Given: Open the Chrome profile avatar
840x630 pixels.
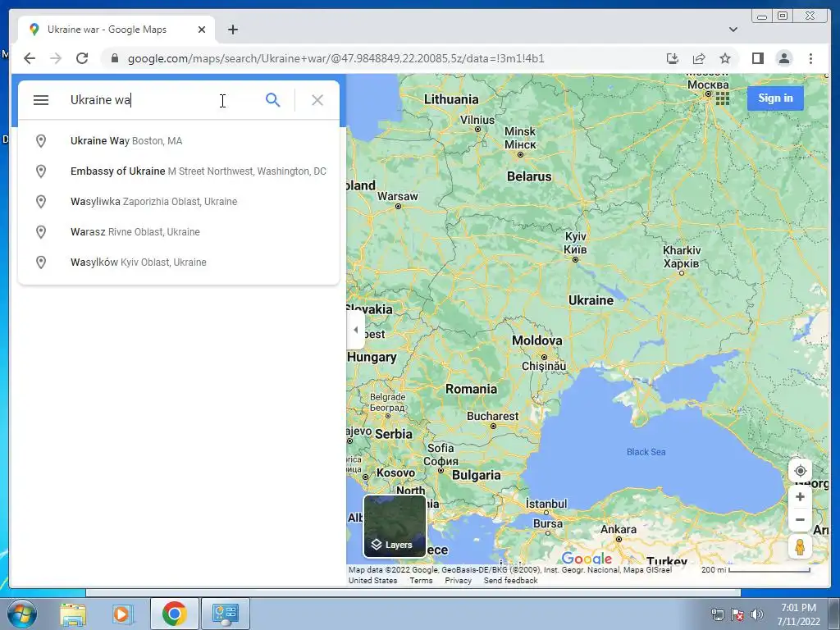Looking at the screenshot, I should tap(783, 58).
